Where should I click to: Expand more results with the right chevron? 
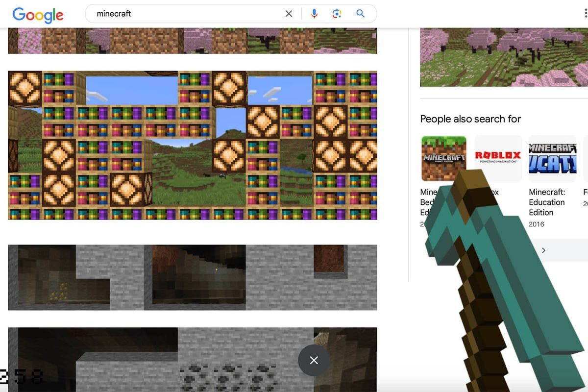click(x=543, y=250)
